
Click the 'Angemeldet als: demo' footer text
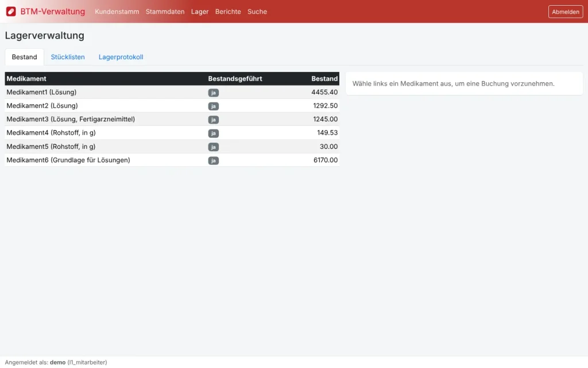pyautogui.click(x=56, y=362)
